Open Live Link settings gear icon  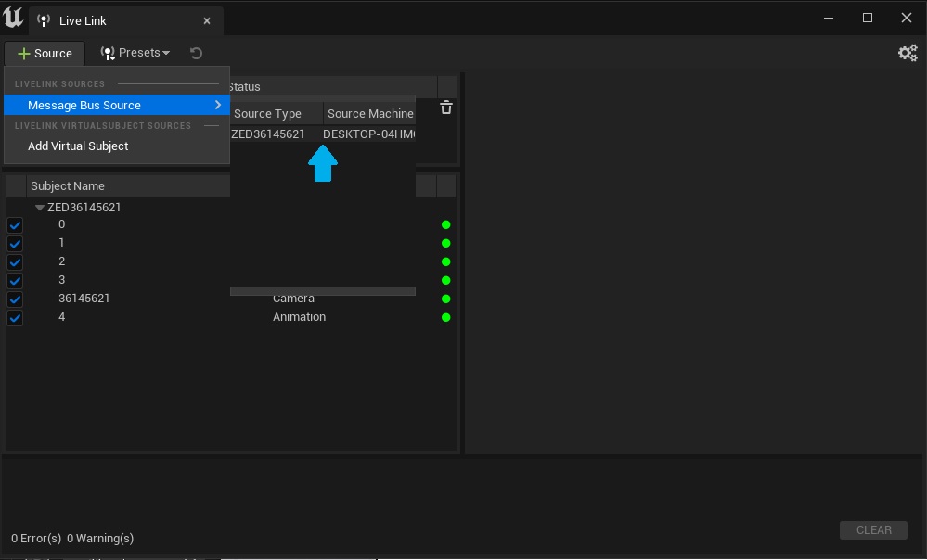908,53
